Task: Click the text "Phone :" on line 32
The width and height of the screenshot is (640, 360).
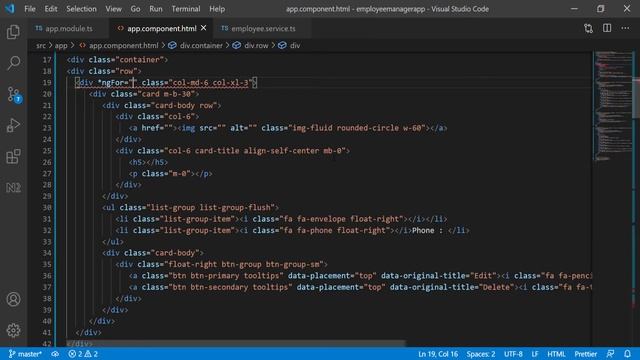Action: (427, 230)
